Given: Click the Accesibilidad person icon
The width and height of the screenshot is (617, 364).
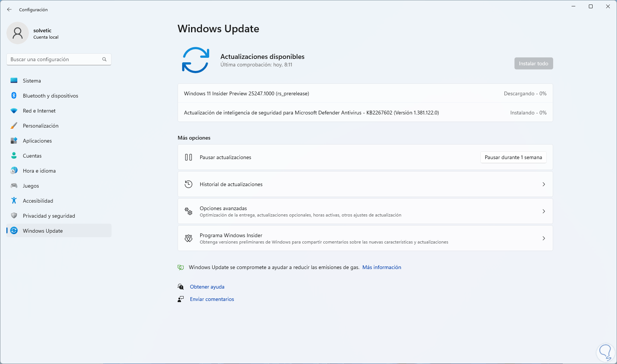Looking at the screenshot, I should click(x=14, y=201).
